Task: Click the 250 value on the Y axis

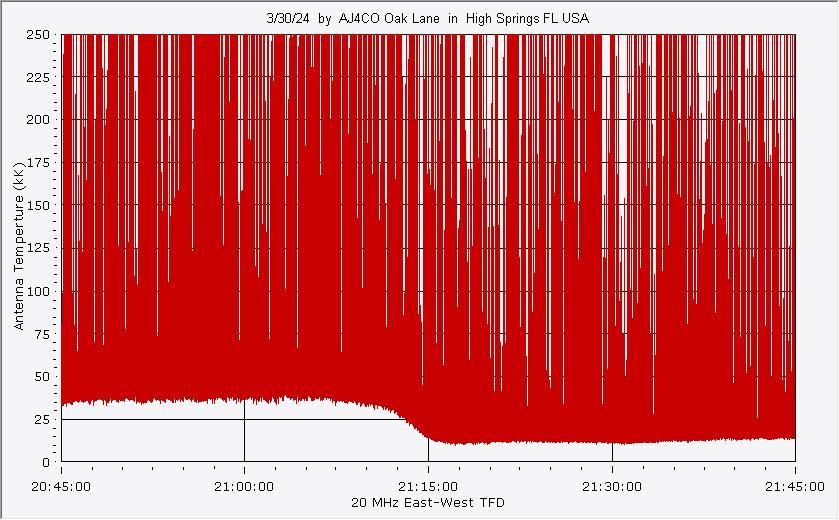Action: coord(38,35)
